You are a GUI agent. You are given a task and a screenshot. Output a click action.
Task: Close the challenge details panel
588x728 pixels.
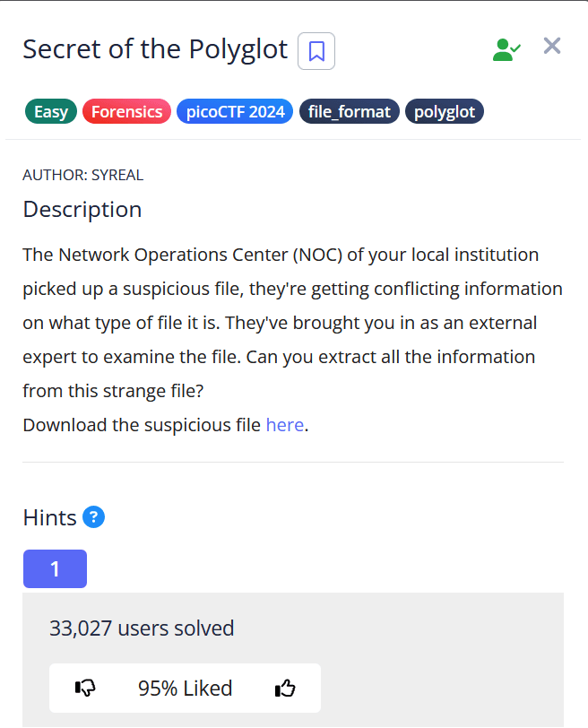pyautogui.click(x=552, y=47)
